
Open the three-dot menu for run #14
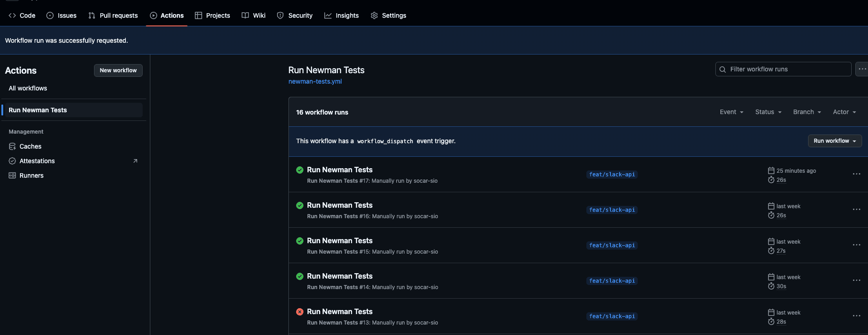click(x=857, y=280)
